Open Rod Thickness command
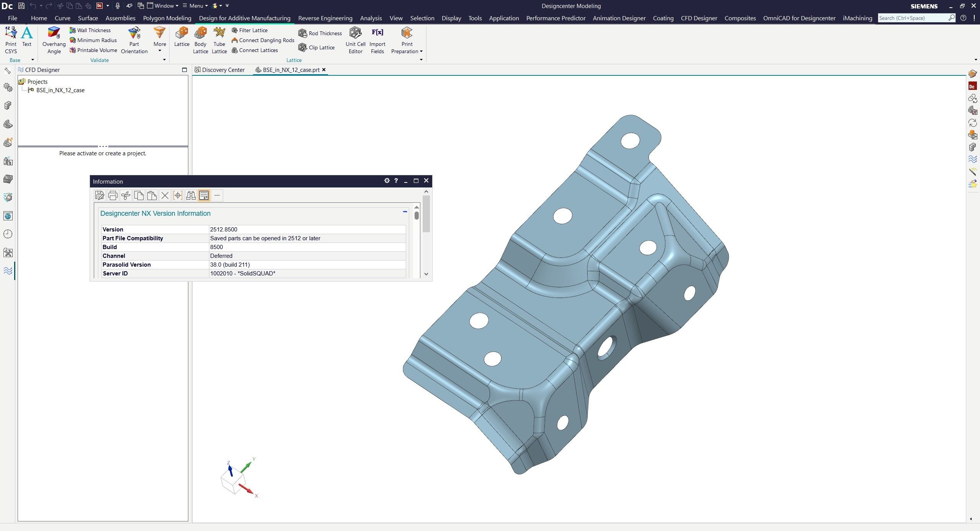980x531 pixels. [320, 33]
